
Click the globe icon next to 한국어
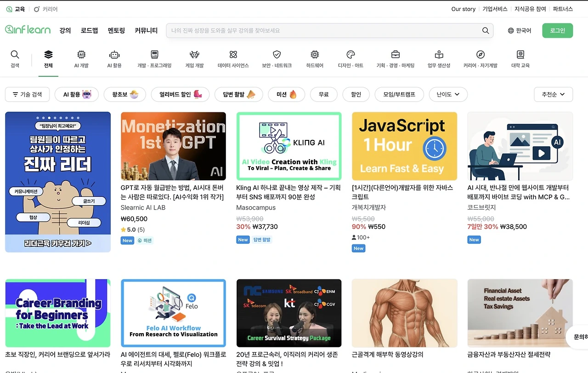tap(511, 31)
